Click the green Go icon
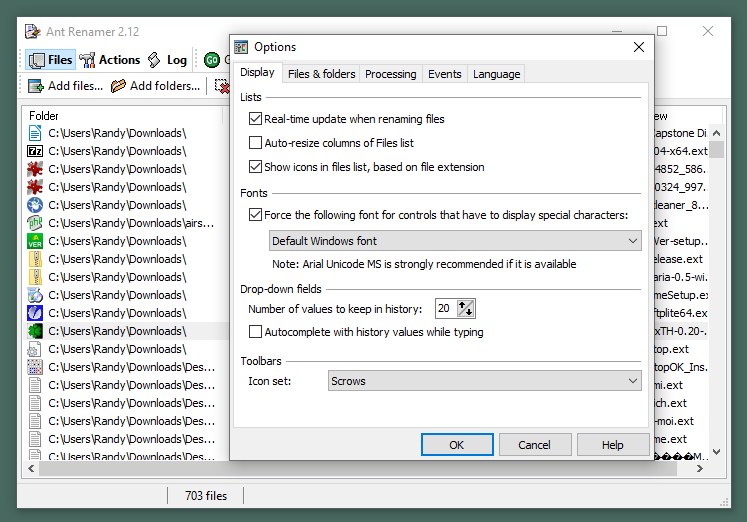Image resolution: width=747 pixels, height=522 pixels. tap(212, 60)
